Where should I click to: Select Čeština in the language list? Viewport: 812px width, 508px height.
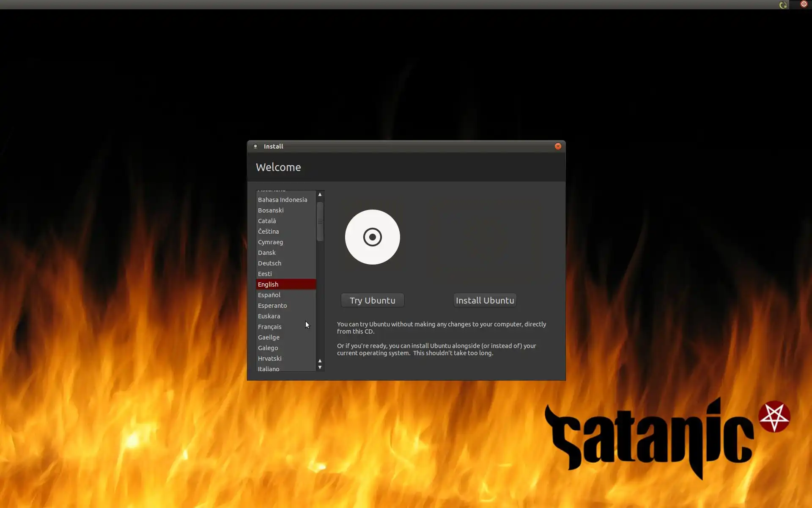click(268, 232)
